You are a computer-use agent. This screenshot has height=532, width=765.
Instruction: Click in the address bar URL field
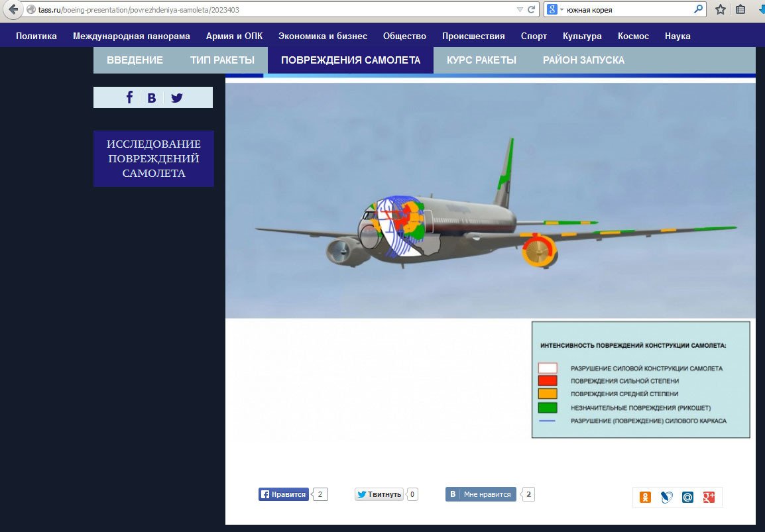pyautogui.click(x=265, y=10)
